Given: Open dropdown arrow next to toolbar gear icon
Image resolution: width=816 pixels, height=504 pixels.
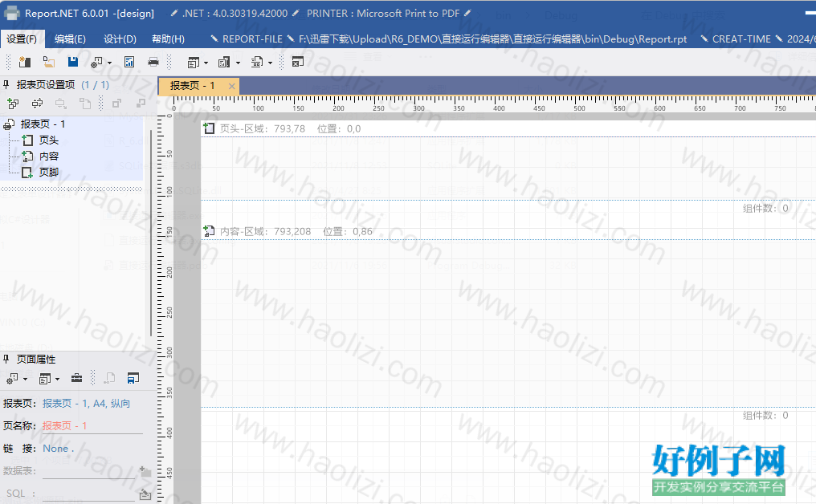Looking at the screenshot, I should [x=109, y=63].
